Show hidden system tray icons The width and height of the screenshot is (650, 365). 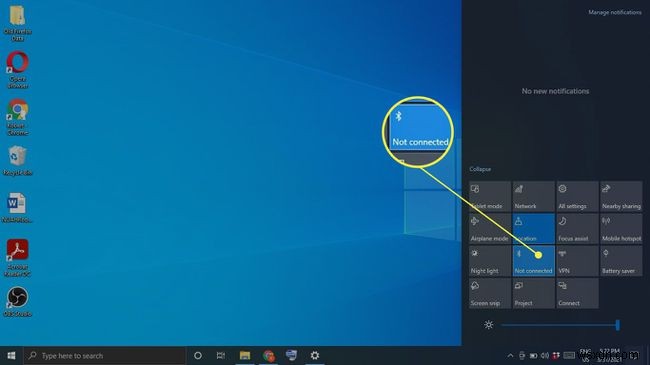click(x=510, y=355)
